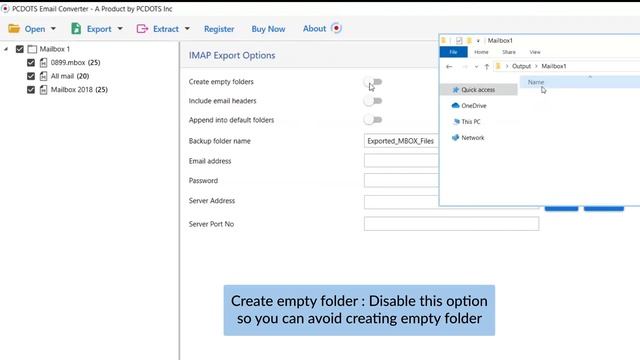Click the green Export file icon
The image size is (640, 360).
click(x=76, y=29)
